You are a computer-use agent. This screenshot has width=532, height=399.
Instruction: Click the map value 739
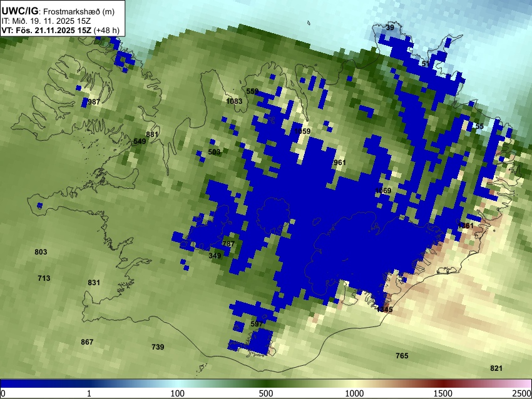[158, 347]
